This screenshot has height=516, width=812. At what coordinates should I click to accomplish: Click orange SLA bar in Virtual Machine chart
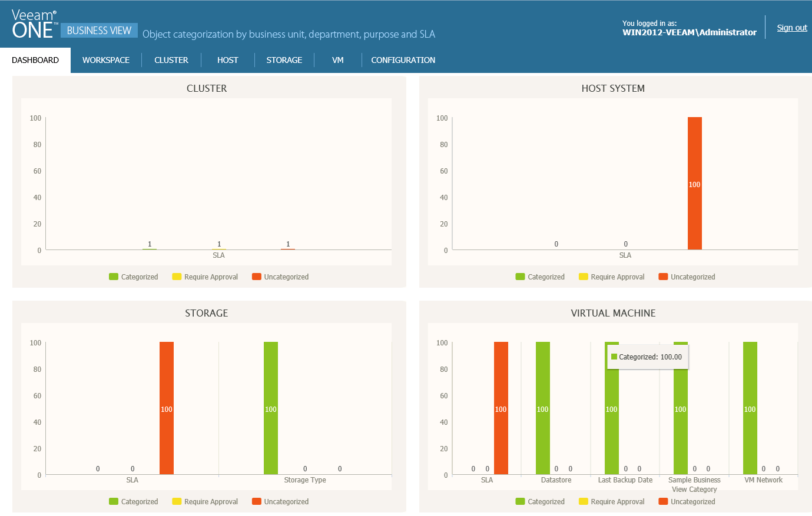(x=501, y=408)
